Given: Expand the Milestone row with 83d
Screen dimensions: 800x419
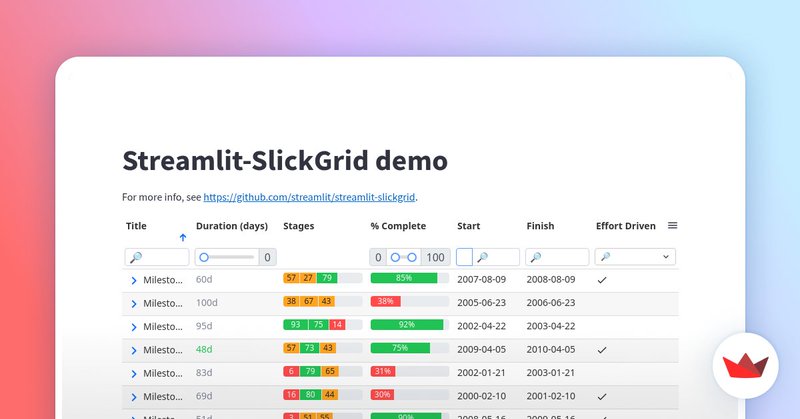Looking at the screenshot, I should 134,374.
